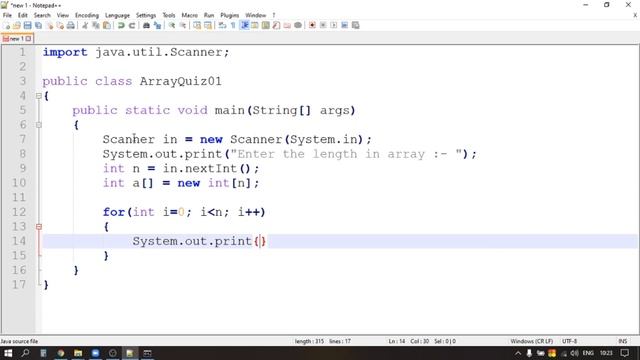Click the Print toolbar icon
640x360 pixels.
point(71,25)
